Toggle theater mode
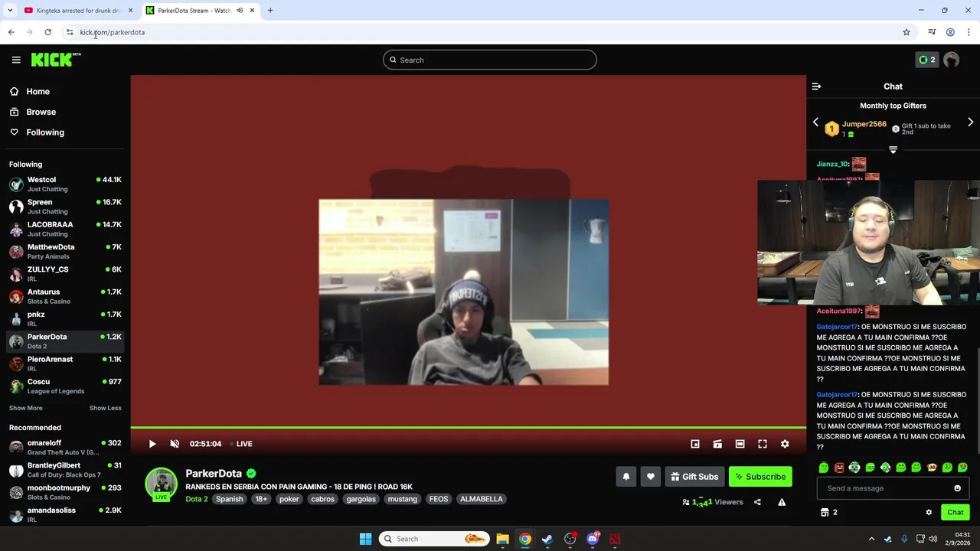Viewport: 980px width, 551px height. tap(740, 444)
